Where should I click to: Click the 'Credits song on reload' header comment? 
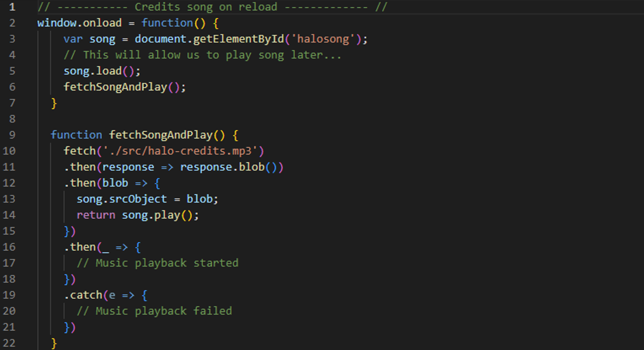click(x=206, y=7)
